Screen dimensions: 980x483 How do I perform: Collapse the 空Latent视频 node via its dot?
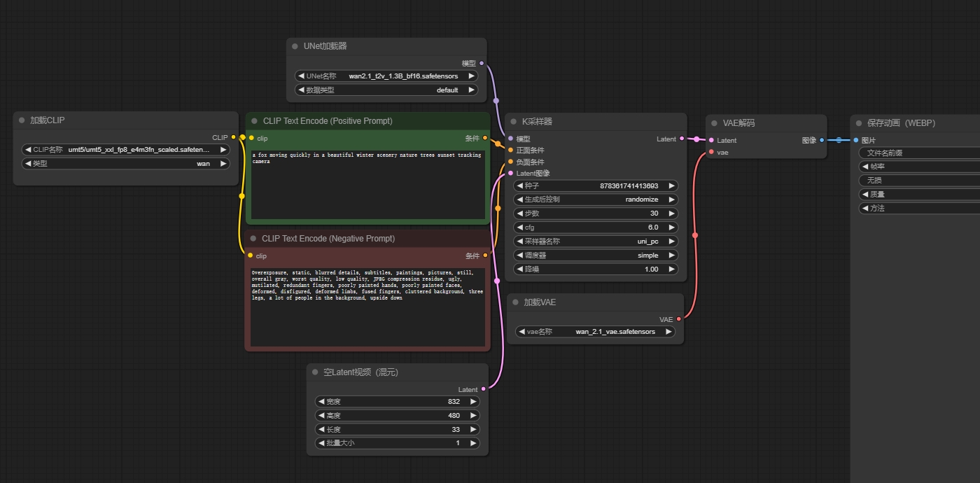click(315, 372)
